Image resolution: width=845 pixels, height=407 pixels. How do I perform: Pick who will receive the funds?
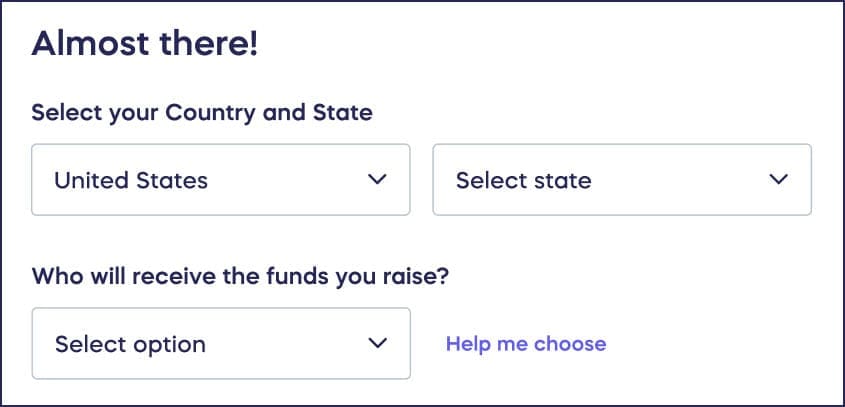click(221, 343)
